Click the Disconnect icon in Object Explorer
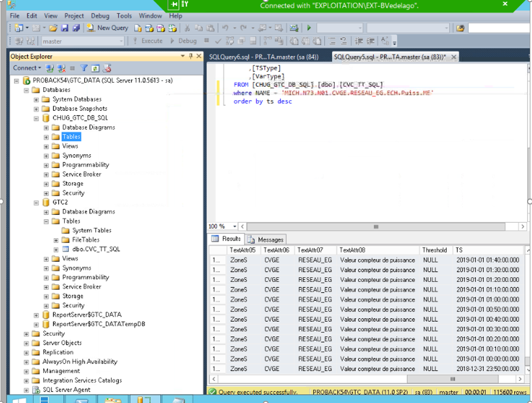532x403 pixels. [61, 68]
